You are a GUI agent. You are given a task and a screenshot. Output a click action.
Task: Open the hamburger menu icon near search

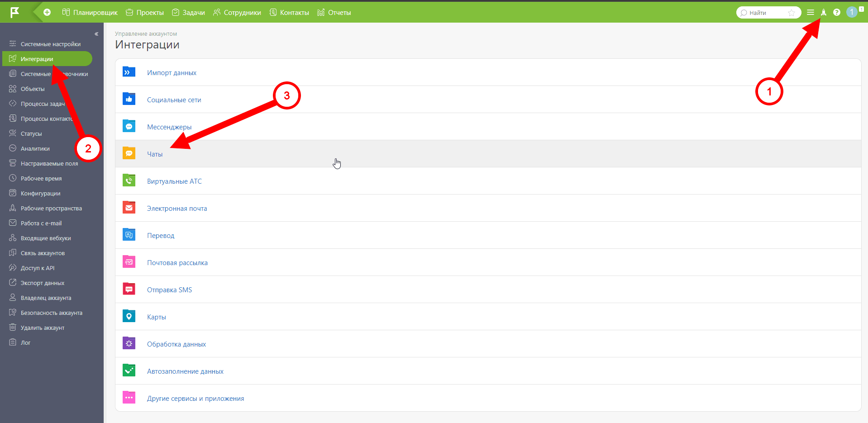coord(811,12)
